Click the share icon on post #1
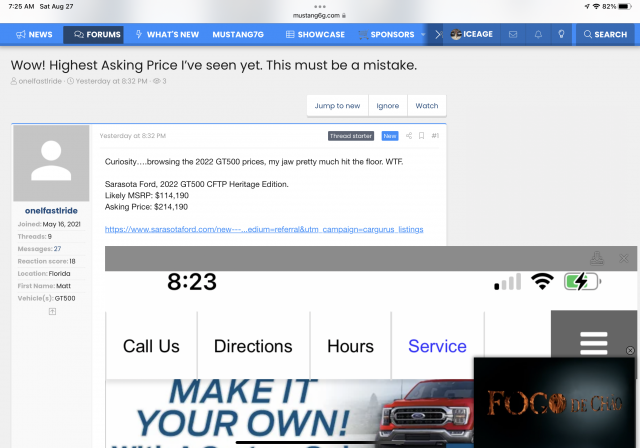 [x=408, y=135]
